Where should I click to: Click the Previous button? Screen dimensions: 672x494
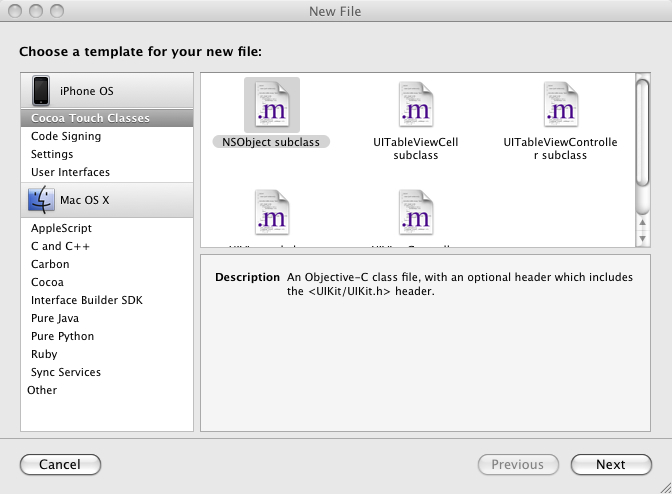pyautogui.click(x=518, y=464)
